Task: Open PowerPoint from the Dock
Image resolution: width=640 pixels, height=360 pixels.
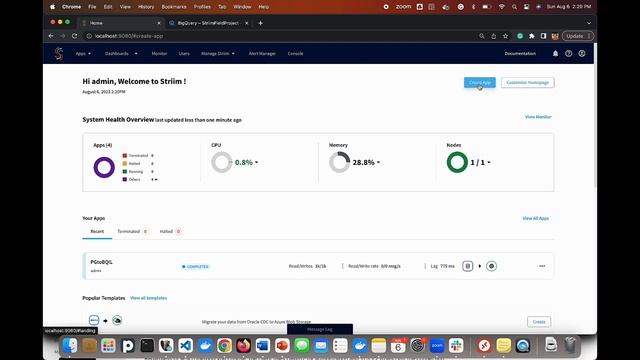Action: tap(282, 346)
